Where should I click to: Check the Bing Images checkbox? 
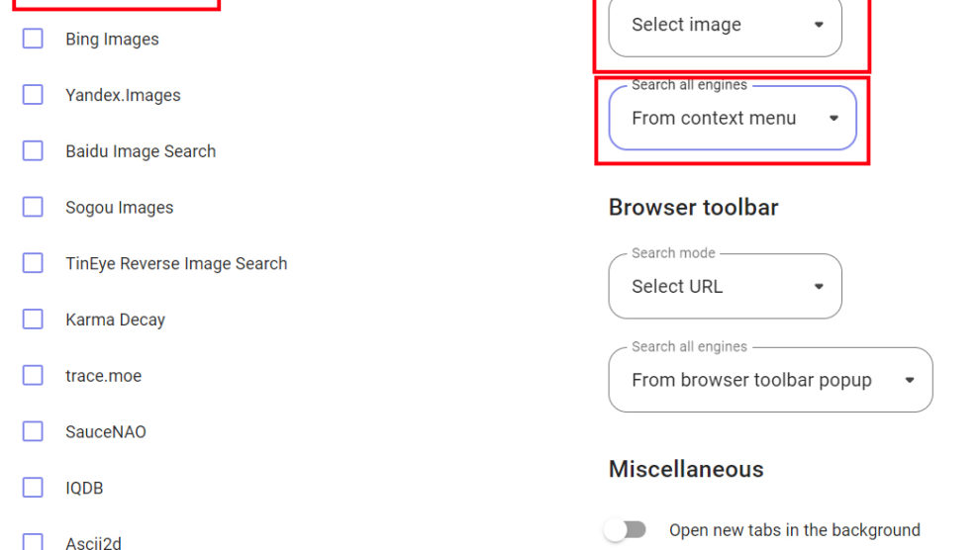(x=33, y=39)
